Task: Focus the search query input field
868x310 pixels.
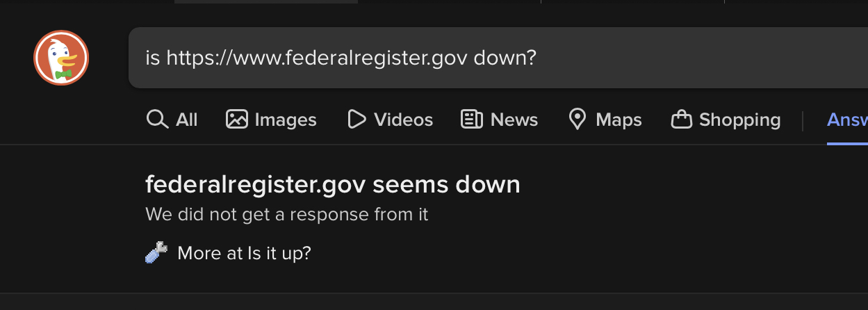Action: tap(625, 58)
